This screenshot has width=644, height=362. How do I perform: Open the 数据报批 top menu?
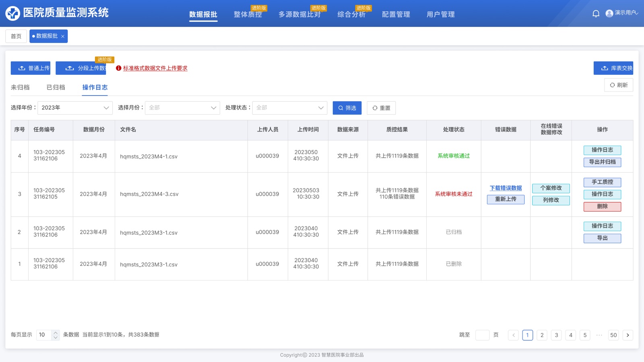point(203,14)
